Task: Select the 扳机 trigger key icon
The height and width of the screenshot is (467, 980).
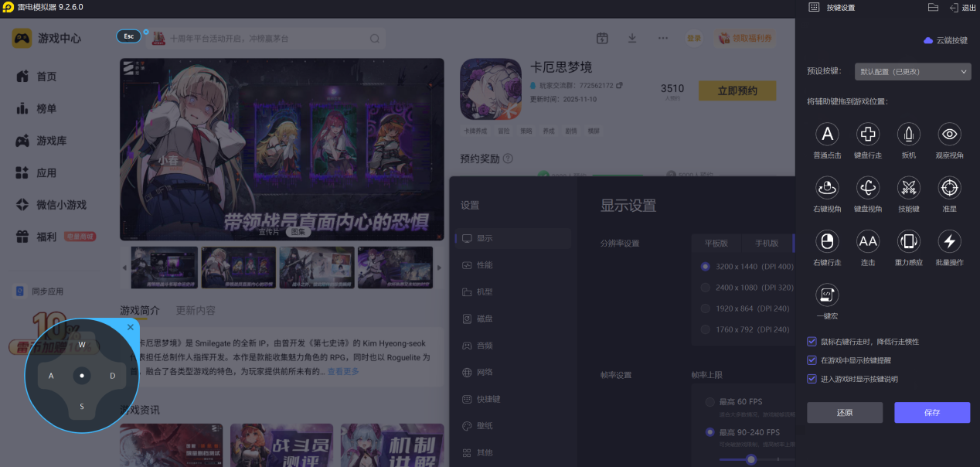Action: click(x=909, y=135)
